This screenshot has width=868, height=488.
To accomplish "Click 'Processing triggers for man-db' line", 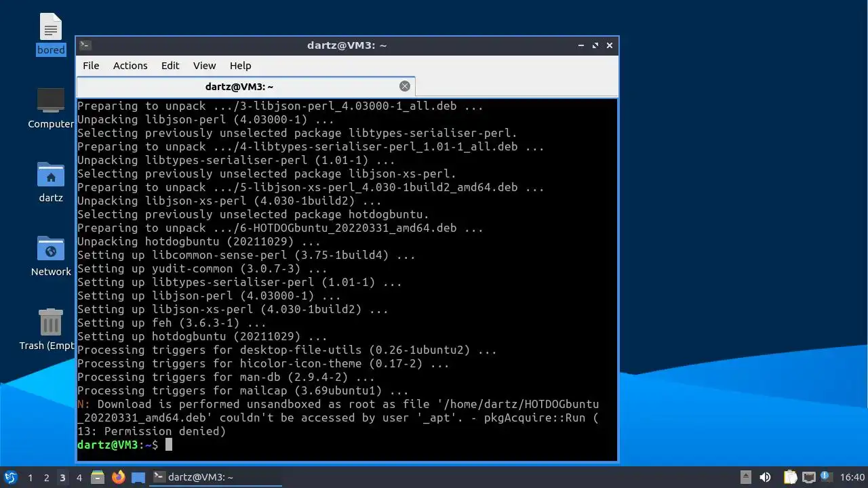I will pos(226,377).
